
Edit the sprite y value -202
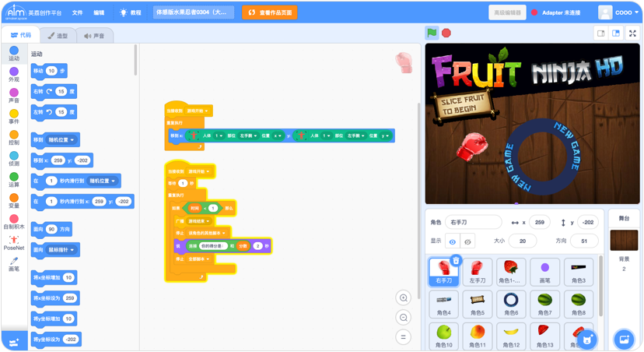point(588,222)
